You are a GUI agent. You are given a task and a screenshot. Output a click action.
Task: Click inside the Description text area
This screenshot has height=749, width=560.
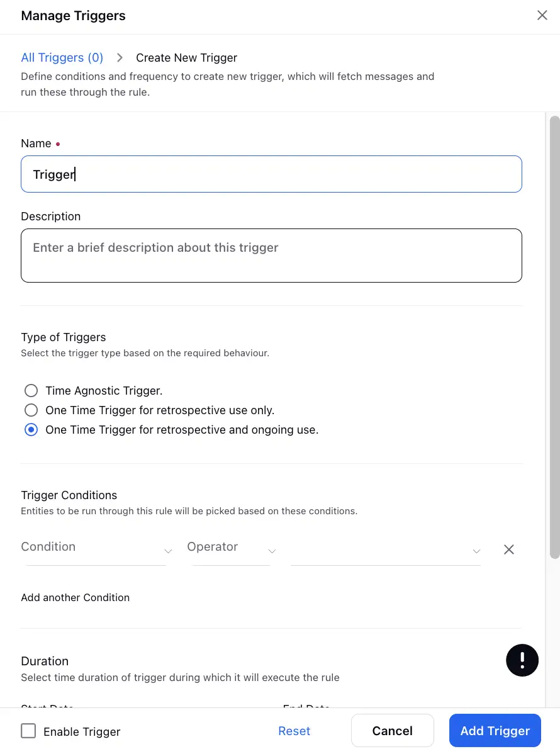(x=271, y=255)
